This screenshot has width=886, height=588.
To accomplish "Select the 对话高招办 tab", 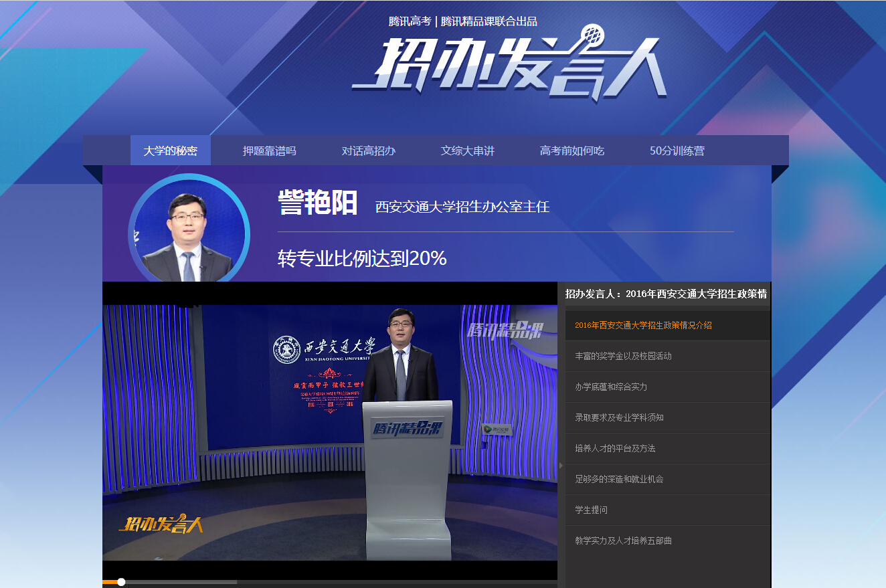I will (369, 151).
